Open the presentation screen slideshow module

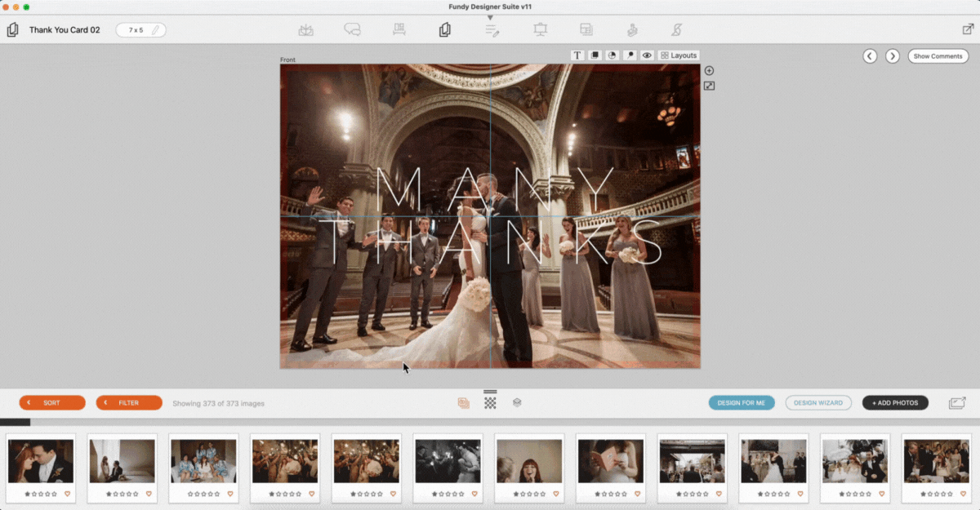(540, 30)
